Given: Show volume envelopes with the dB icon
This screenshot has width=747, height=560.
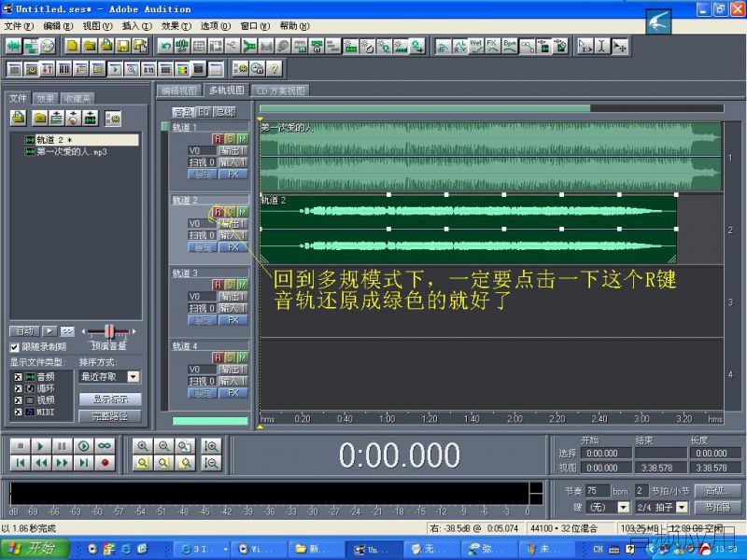Looking at the screenshot, I should [443, 46].
